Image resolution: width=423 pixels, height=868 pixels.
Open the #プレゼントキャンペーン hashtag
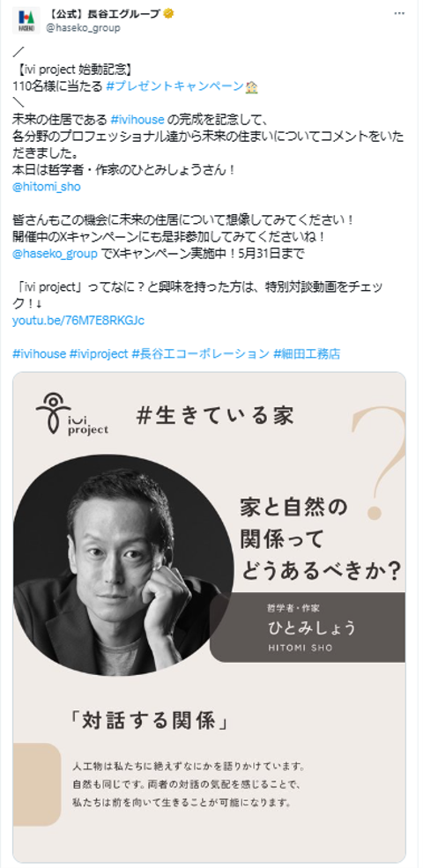pyautogui.click(x=174, y=86)
